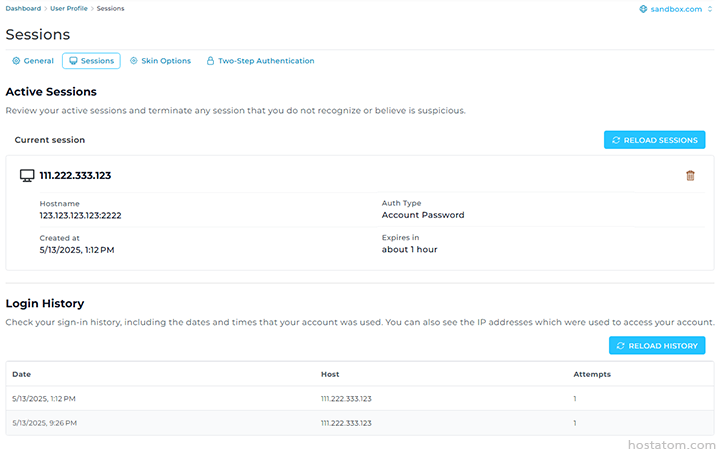Click the refresh icon in Reload Sessions
720x453 pixels.
616,140
